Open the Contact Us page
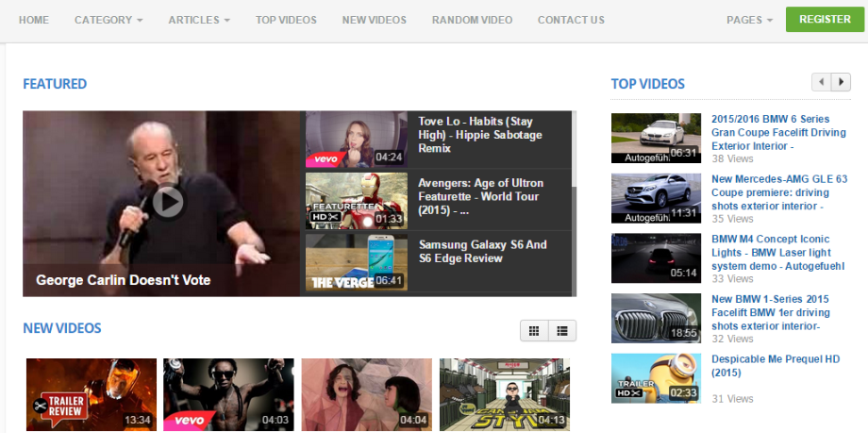 point(571,20)
